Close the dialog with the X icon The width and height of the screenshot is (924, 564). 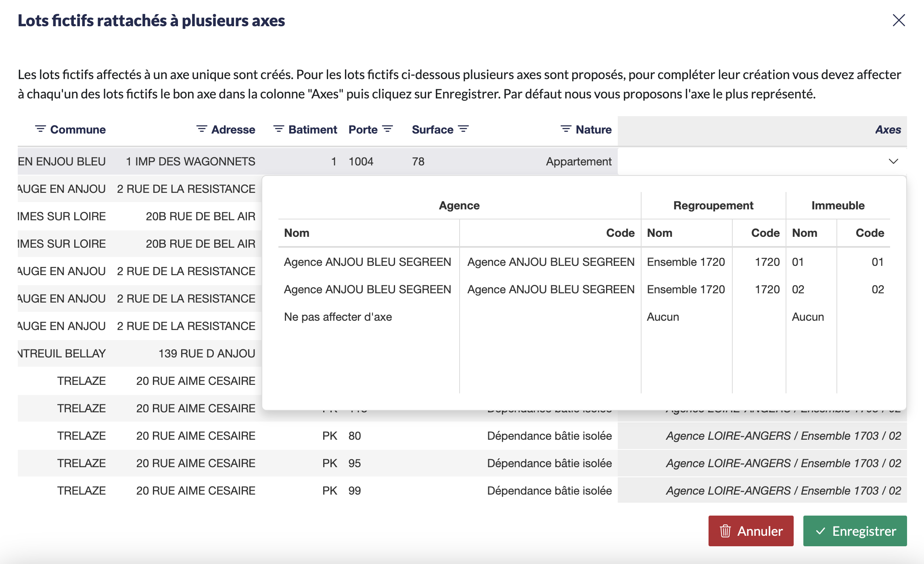tap(899, 20)
